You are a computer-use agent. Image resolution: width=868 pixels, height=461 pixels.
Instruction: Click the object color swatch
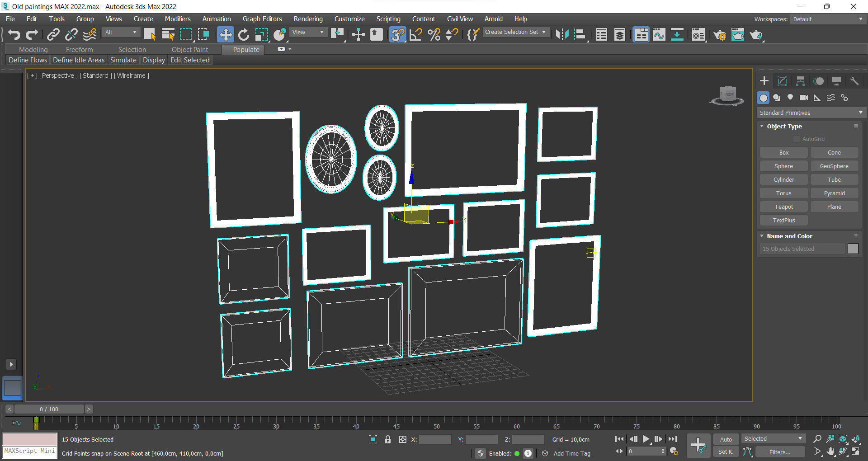[x=853, y=249]
